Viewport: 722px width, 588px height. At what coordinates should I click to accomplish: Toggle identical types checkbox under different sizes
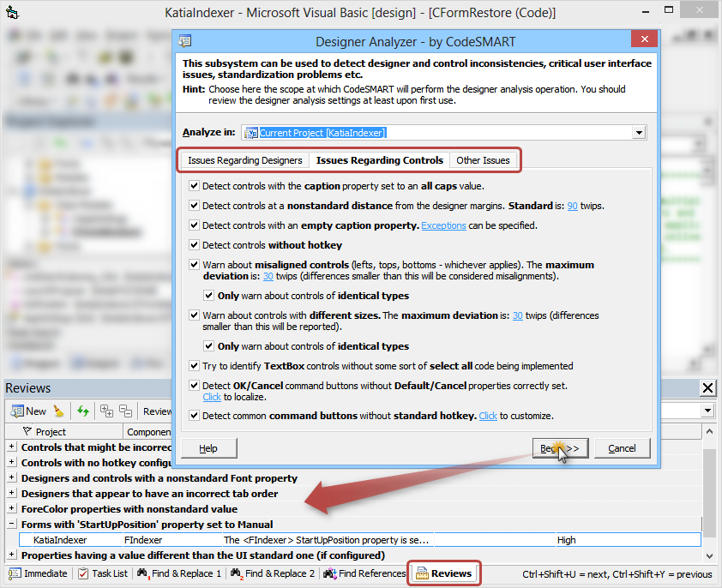(x=209, y=345)
